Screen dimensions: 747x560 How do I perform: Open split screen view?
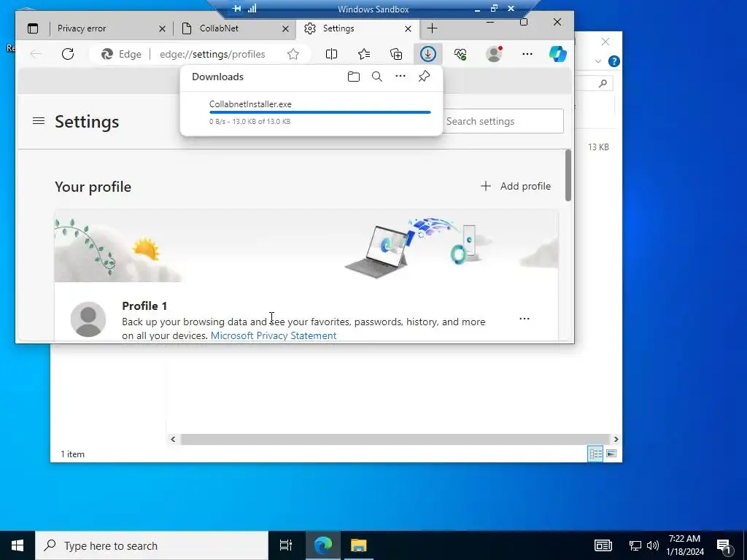click(x=332, y=54)
